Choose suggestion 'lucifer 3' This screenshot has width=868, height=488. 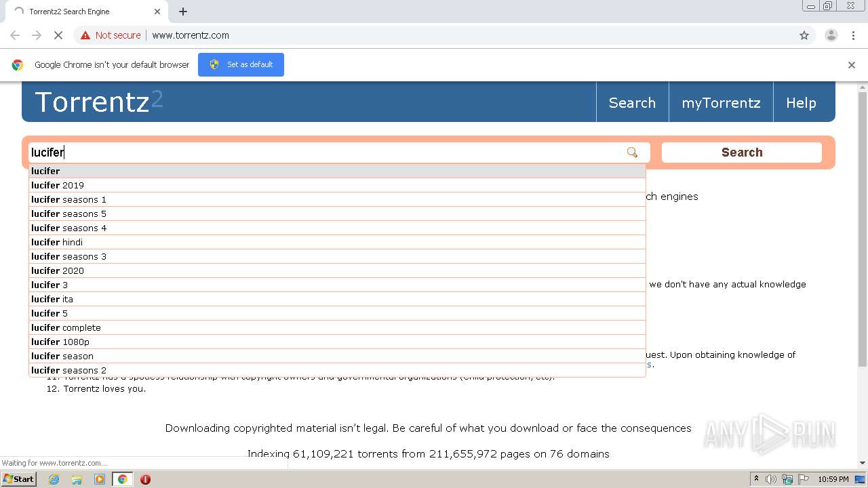(337, 285)
